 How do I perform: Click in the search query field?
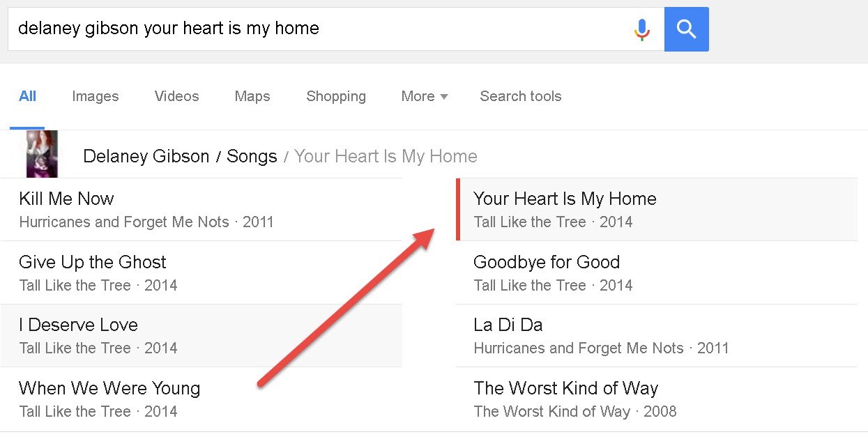314,29
